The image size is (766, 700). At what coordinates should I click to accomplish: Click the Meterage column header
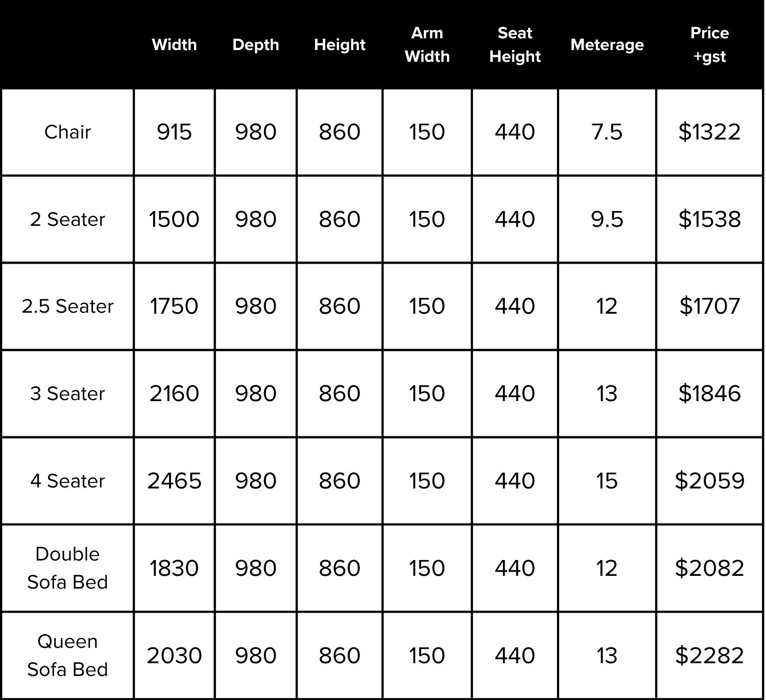coord(607,45)
